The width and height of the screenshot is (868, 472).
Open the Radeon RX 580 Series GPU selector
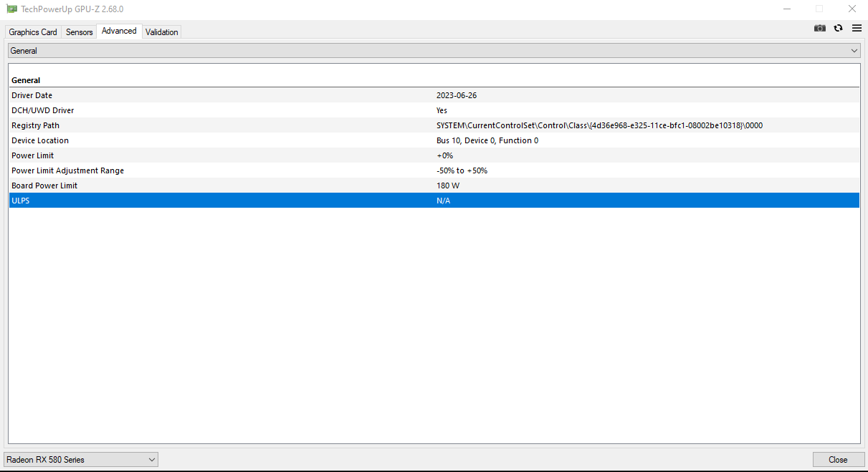point(81,460)
